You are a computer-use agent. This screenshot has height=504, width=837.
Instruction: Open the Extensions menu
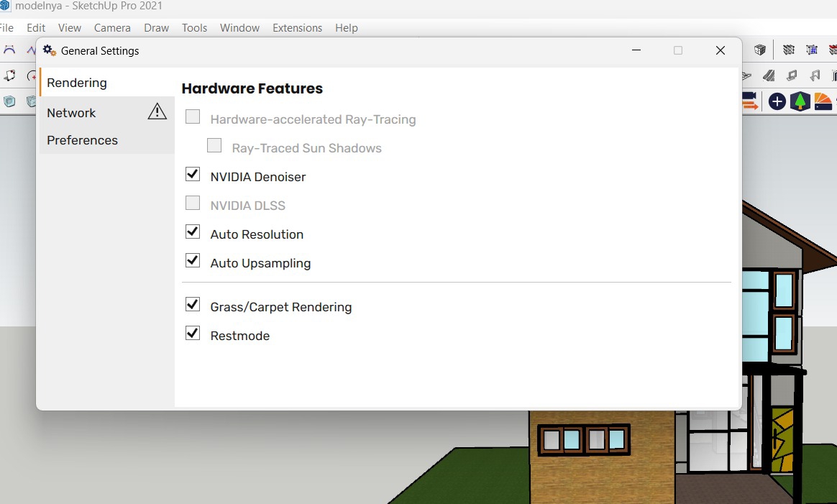(x=297, y=28)
